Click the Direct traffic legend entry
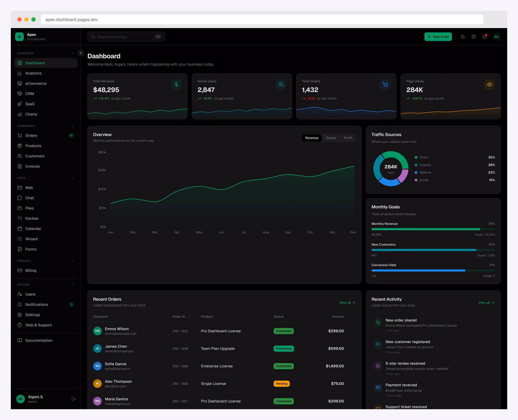518x420 pixels. pyautogui.click(x=455, y=157)
